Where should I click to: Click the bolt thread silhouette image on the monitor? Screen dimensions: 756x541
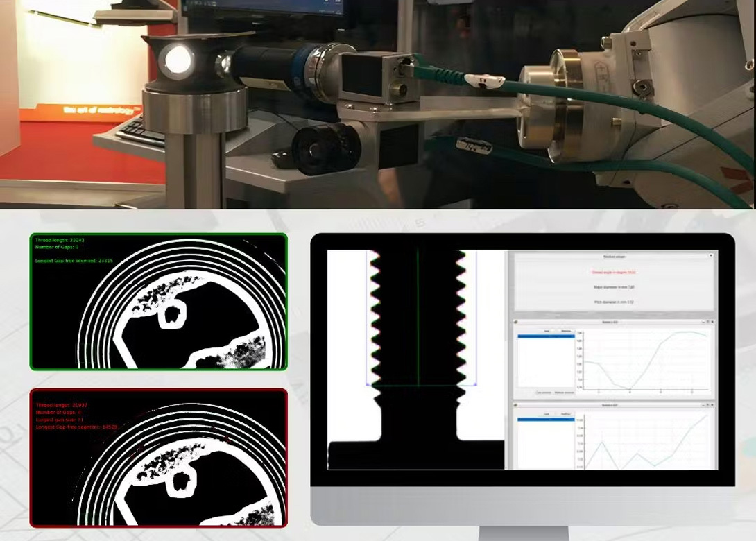tap(416, 360)
